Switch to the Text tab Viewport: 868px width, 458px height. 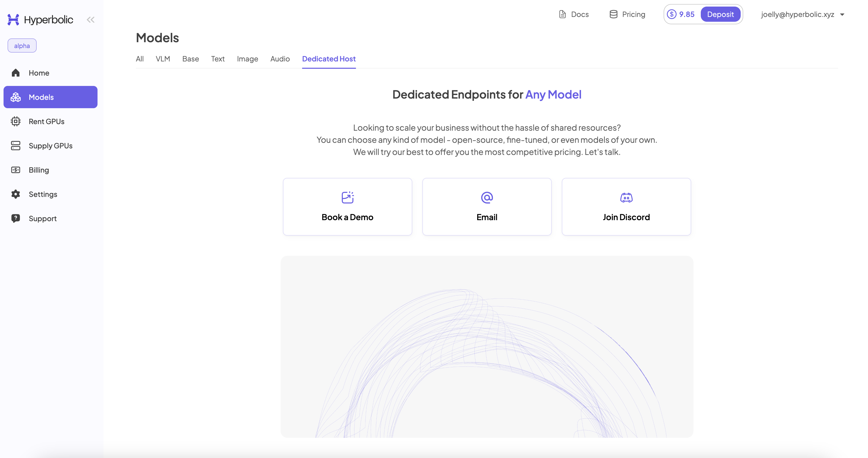pyautogui.click(x=218, y=59)
